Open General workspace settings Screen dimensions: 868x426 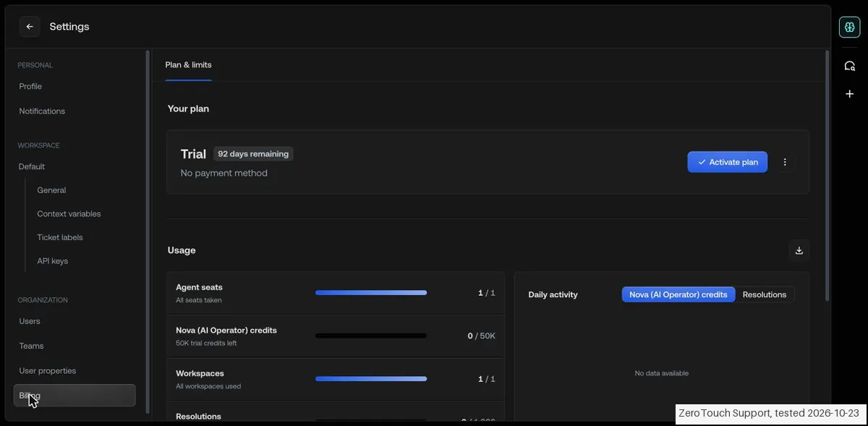51,190
